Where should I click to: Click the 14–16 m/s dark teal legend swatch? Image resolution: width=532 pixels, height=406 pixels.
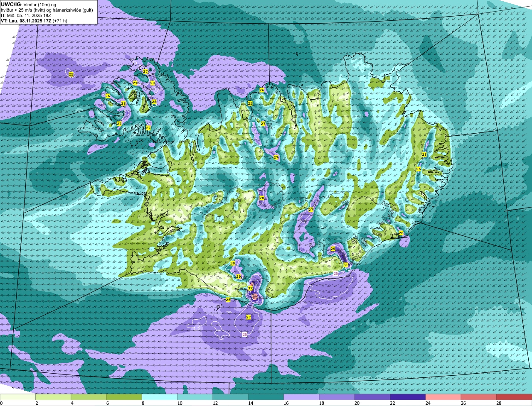click(x=266, y=397)
